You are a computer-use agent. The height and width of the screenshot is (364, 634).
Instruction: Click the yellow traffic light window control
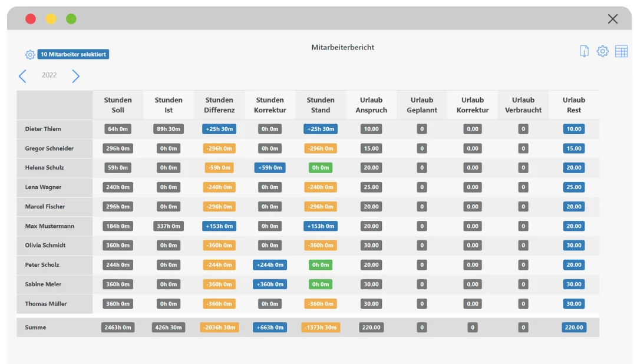pos(51,18)
